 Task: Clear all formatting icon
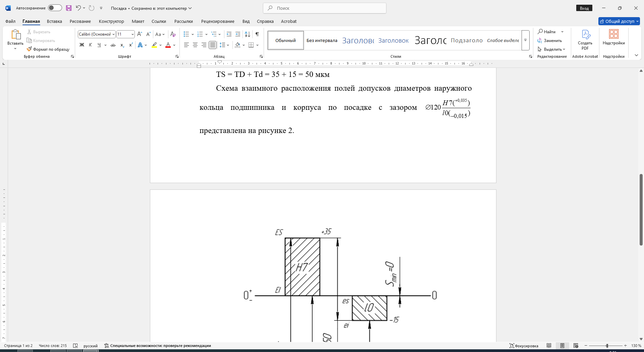point(173,34)
